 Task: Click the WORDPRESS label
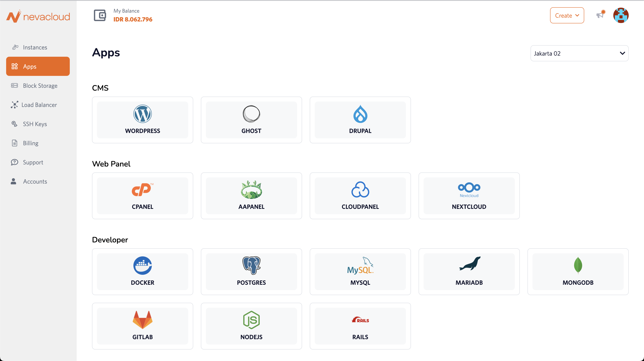tap(142, 131)
